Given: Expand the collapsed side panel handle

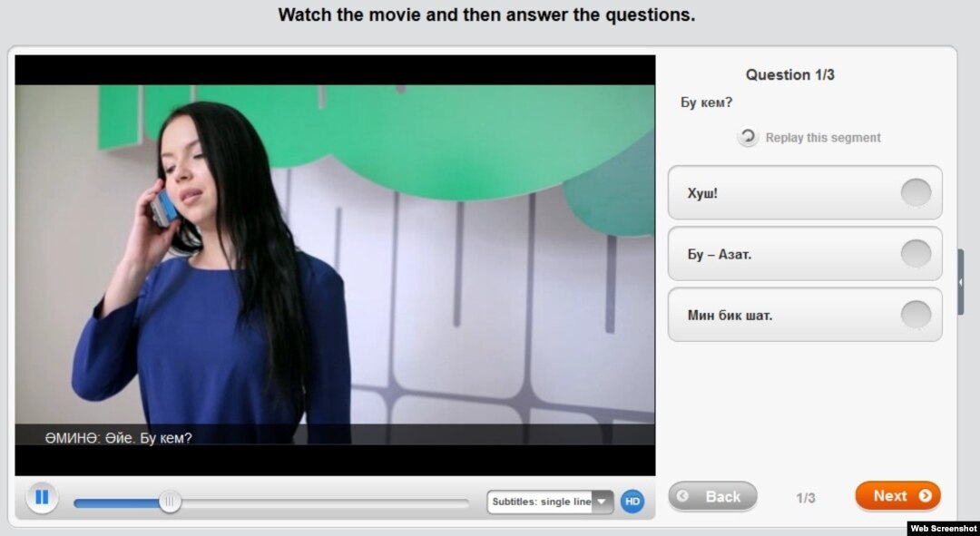Looking at the screenshot, I should [961, 282].
